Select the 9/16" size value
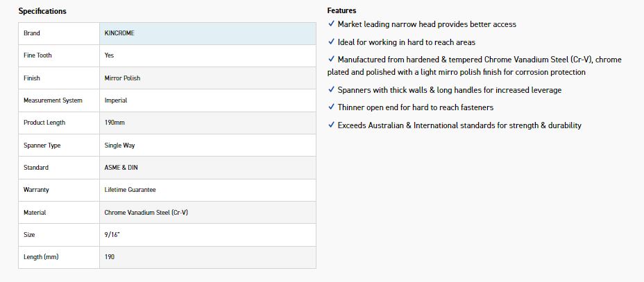Viewport: 644px width, 282px height. pyautogui.click(x=112, y=235)
